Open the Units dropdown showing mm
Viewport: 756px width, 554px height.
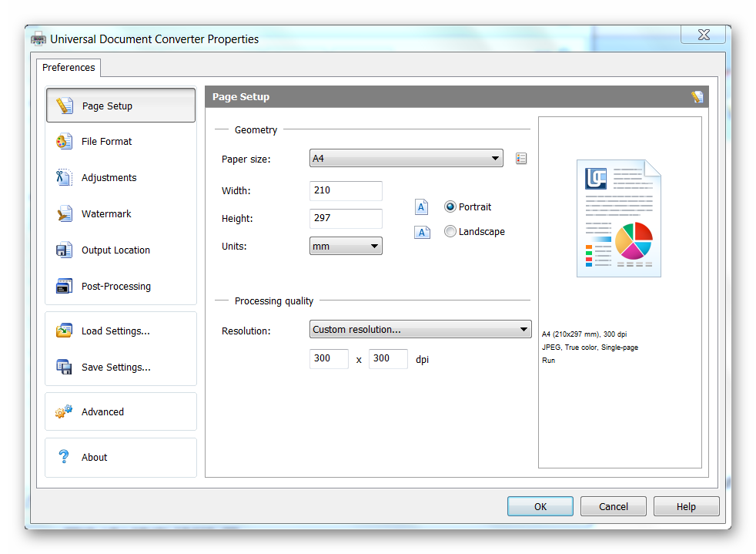346,246
